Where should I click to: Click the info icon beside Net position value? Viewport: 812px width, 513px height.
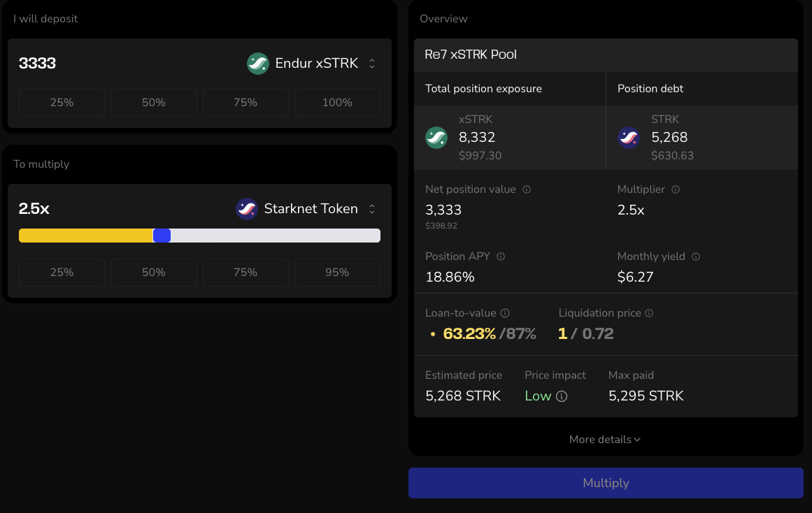(x=527, y=189)
